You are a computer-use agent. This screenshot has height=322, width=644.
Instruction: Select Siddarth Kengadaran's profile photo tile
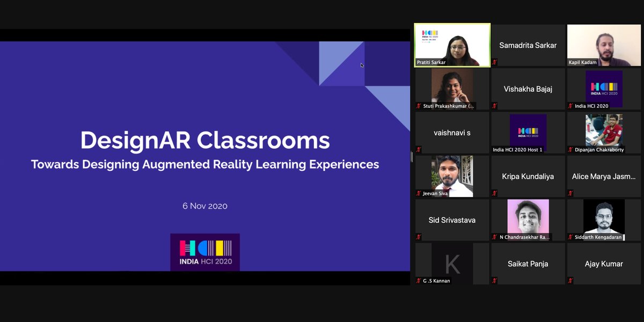click(604, 220)
